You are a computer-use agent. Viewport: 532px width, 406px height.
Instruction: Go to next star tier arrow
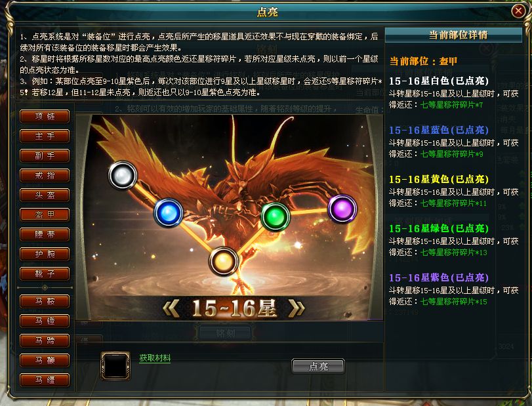point(297,308)
